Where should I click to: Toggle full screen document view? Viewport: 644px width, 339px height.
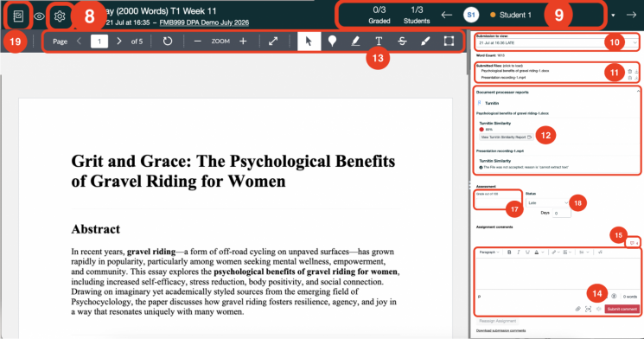[273, 42]
